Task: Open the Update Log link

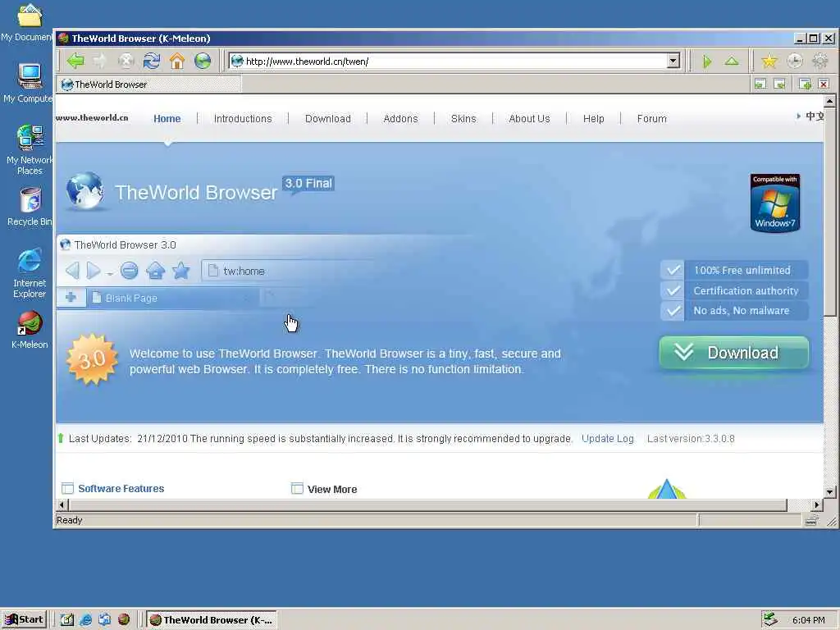Action: coord(608,438)
